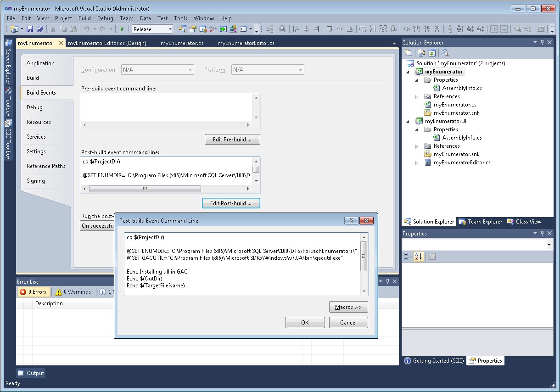The width and height of the screenshot is (560, 392).
Task: Click OK in the Post-build Event dialog
Action: tap(305, 323)
